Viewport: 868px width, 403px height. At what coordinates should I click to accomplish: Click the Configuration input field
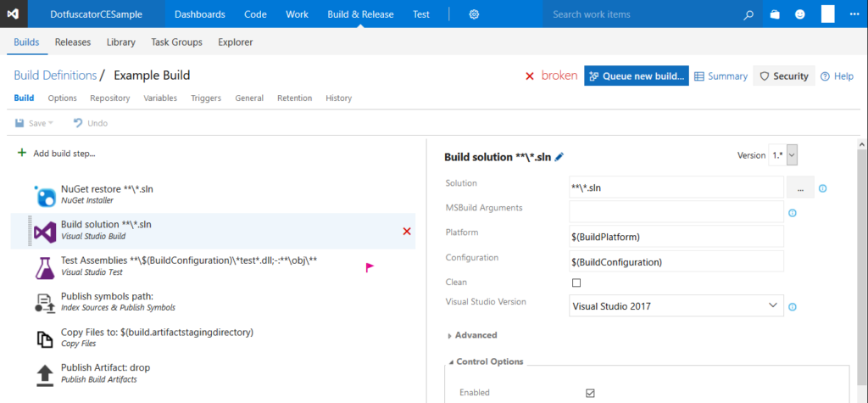click(x=676, y=261)
